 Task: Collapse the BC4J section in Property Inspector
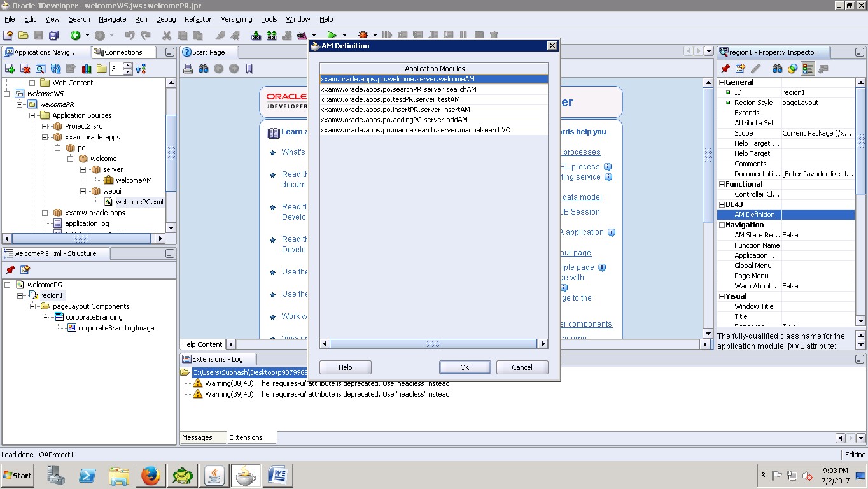point(721,204)
